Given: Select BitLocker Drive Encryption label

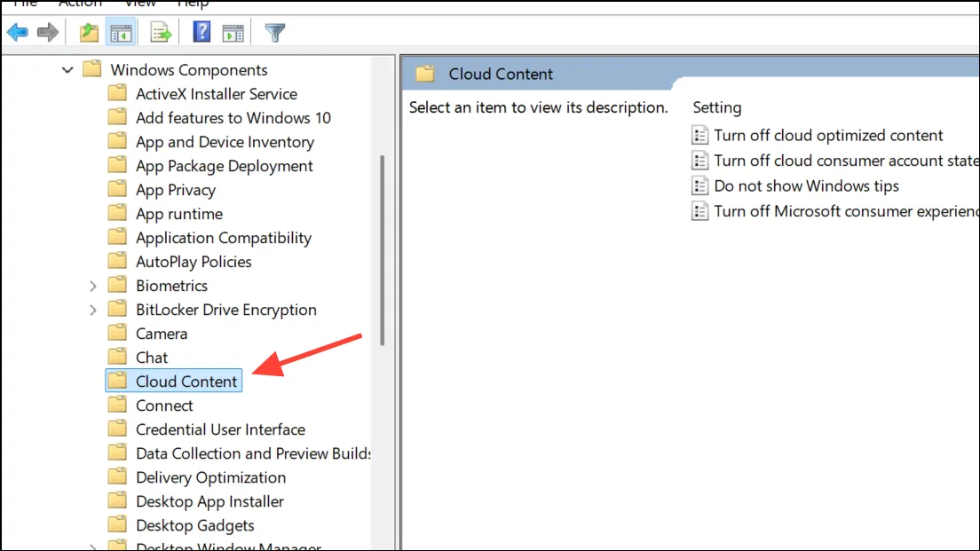Looking at the screenshot, I should click(226, 310).
